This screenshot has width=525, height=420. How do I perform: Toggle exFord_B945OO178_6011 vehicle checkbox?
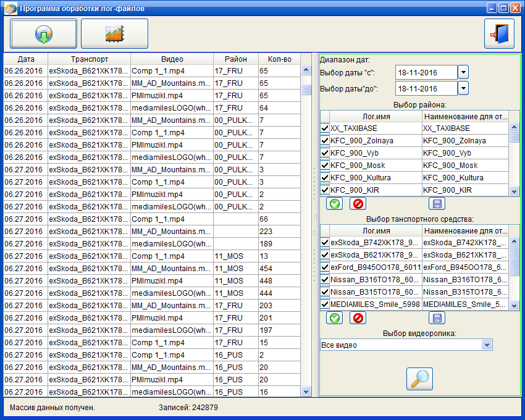click(324, 267)
